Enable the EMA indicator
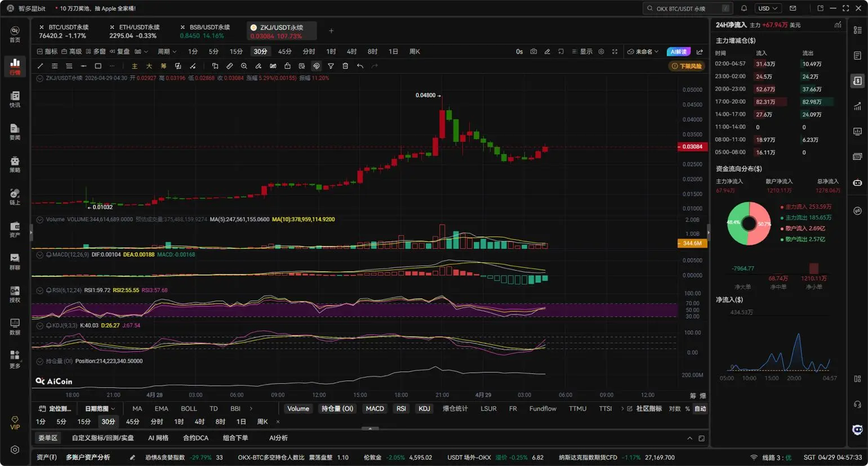The height and width of the screenshot is (466, 868). pos(162,409)
